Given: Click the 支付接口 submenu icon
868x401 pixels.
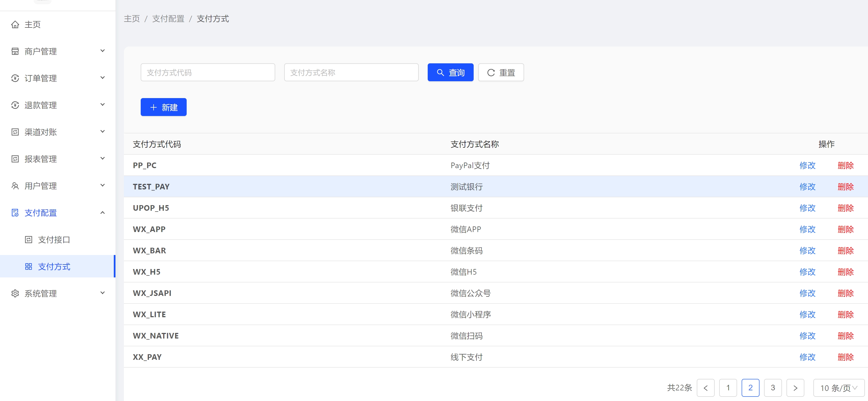Looking at the screenshot, I should pyautogui.click(x=29, y=240).
